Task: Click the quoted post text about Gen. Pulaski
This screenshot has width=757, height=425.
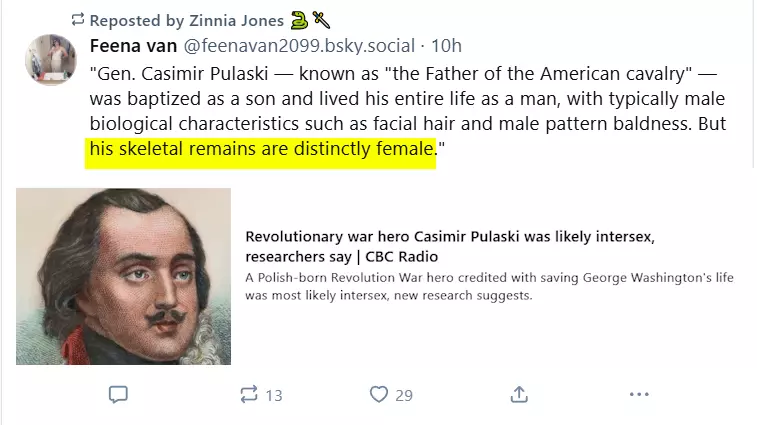Action: pos(400,100)
